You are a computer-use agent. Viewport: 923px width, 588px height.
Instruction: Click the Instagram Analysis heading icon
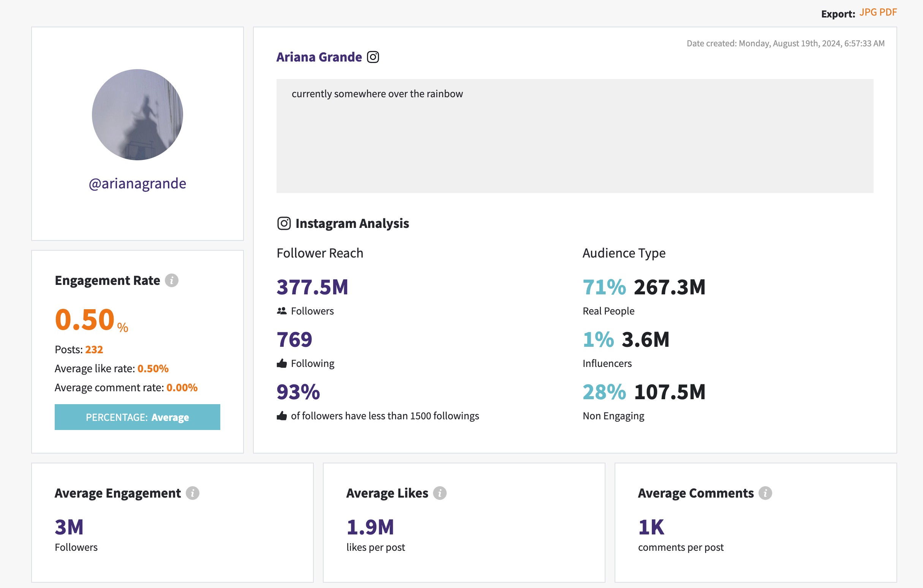tap(284, 223)
